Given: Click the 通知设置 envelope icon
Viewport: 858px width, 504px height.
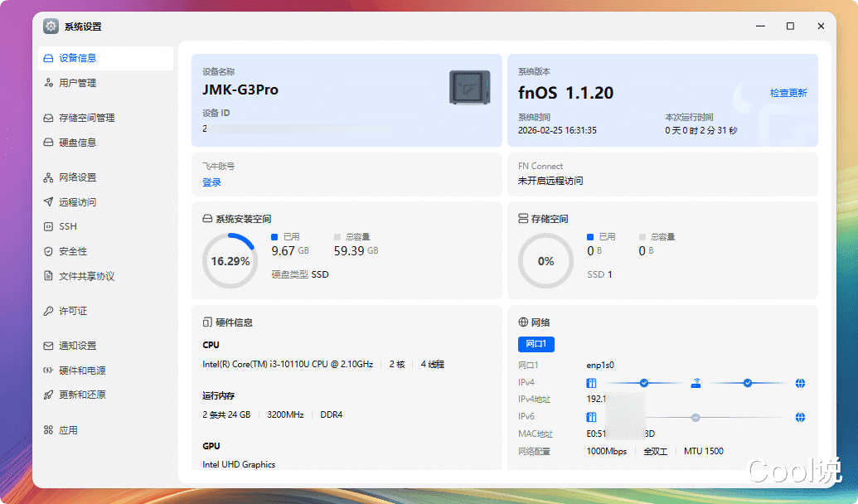Looking at the screenshot, I should [x=49, y=346].
